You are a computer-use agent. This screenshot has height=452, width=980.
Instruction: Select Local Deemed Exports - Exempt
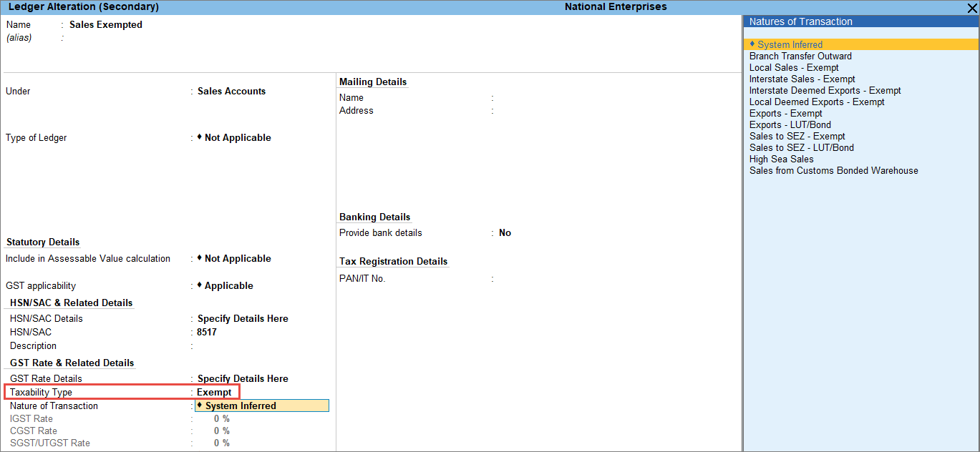click(x=817, y=102)
